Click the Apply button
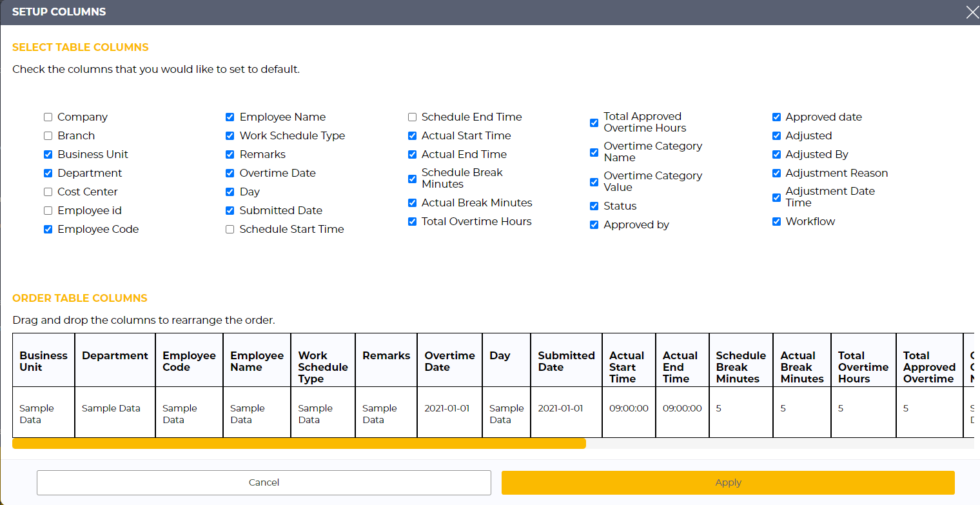Screen dimensions: 980x505 (728, 482)
